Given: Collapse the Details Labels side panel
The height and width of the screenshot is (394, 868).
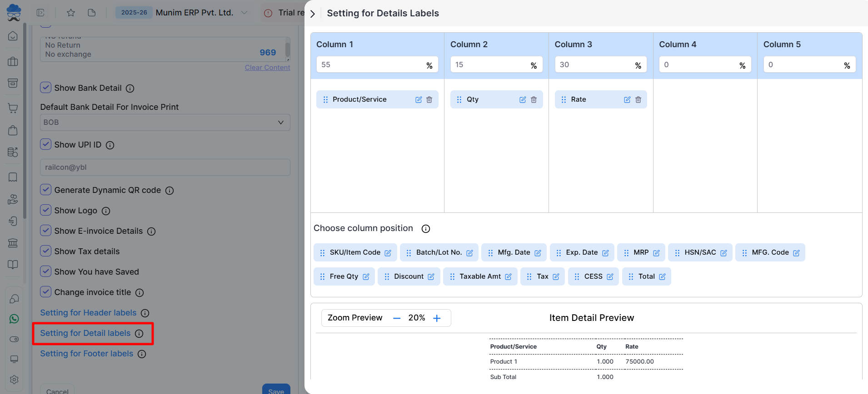Looking at the screenshot, I should pos(313,14).
